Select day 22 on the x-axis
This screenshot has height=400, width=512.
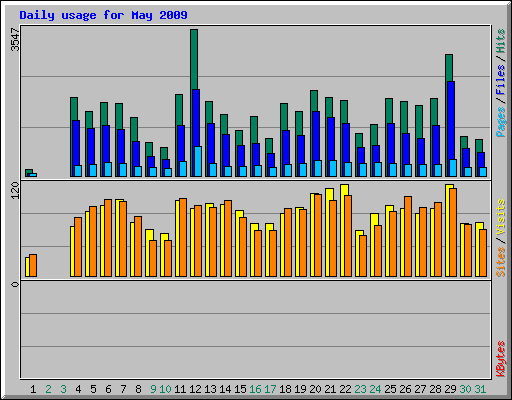pyautogui.click(x=345, y=389)
